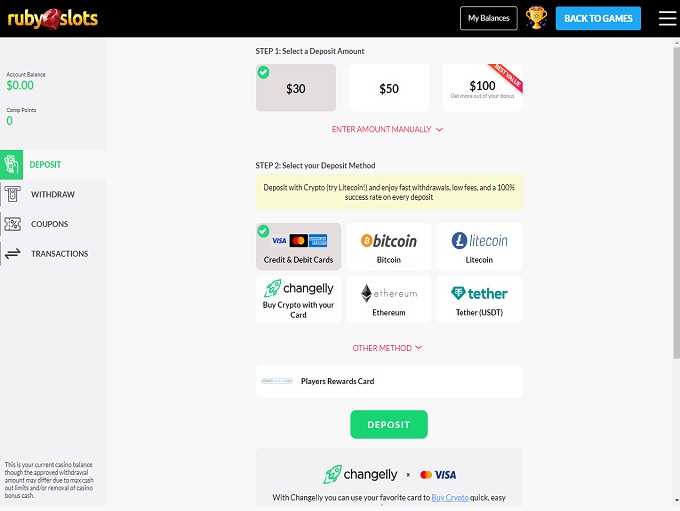The width and height of the screenshot is (680, 511).
Task: Expand the Other Method section
Action: click(388, 348)
